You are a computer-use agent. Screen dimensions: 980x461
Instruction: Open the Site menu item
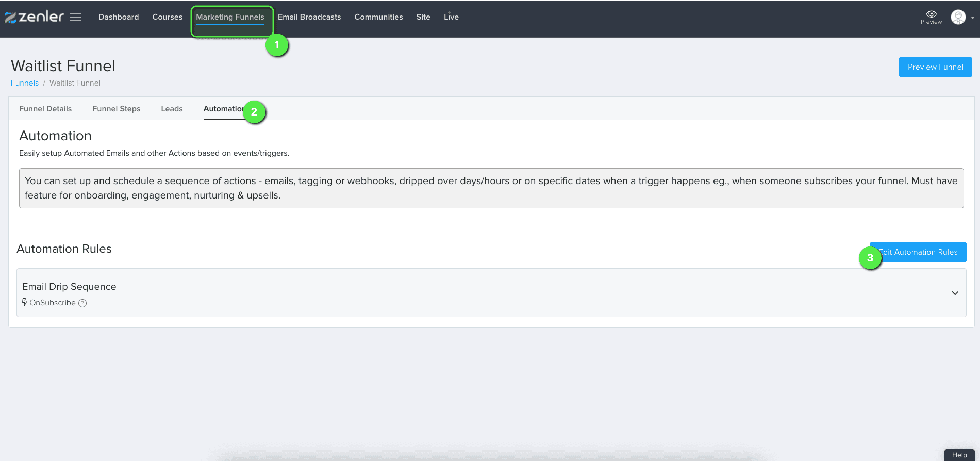[x=423, y=17]
